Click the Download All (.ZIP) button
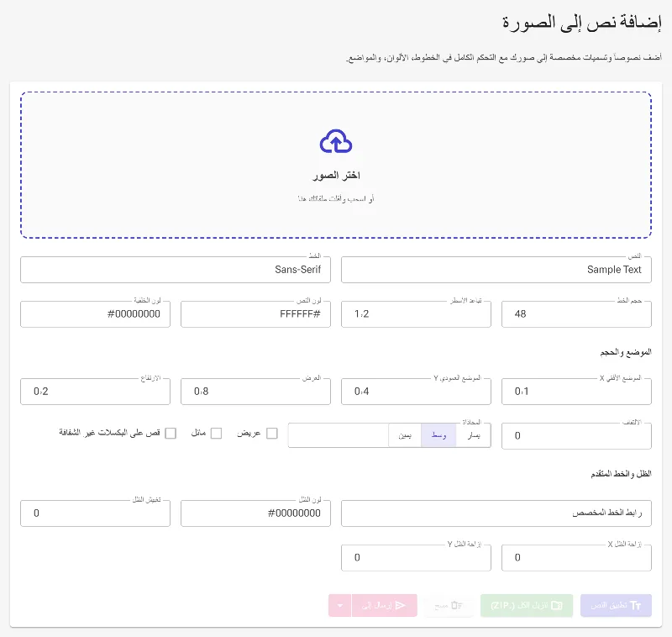This screenshot has height=637, width=672. 527,605
